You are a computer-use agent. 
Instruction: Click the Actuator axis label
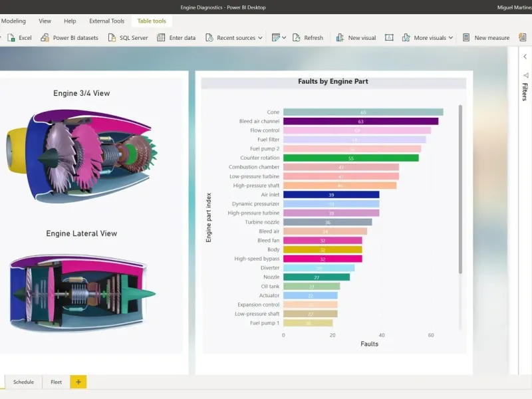tap(269, 295)
